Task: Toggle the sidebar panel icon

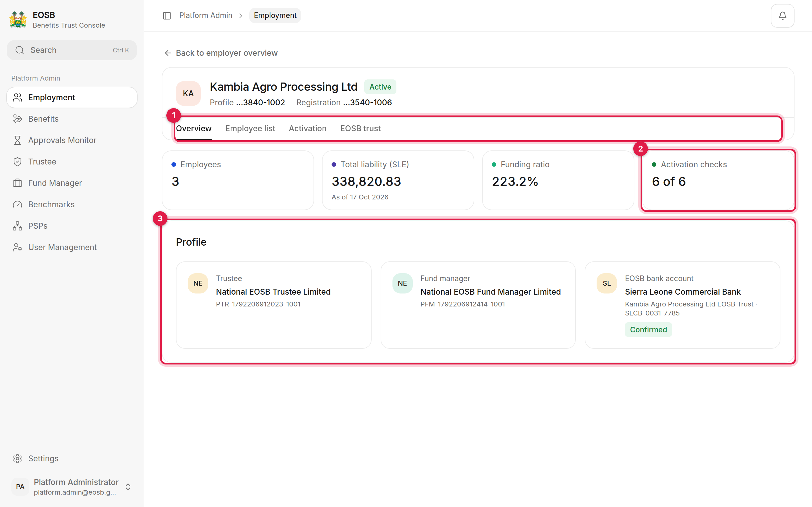Action: click(x=167, y=16)
